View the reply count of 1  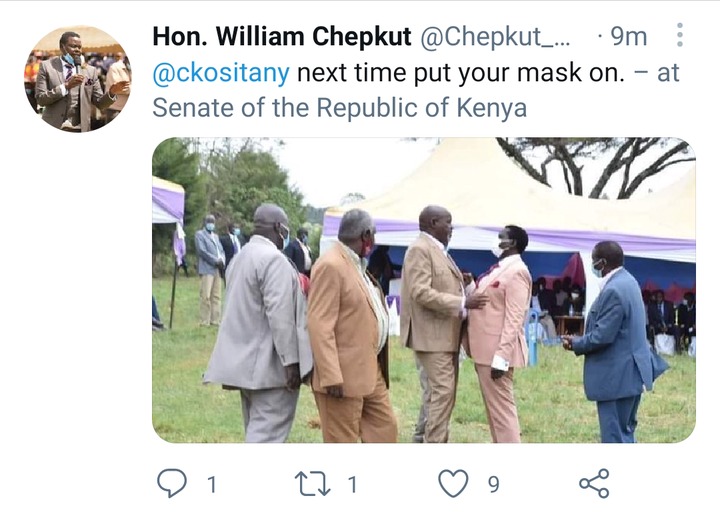coord(211,484)
